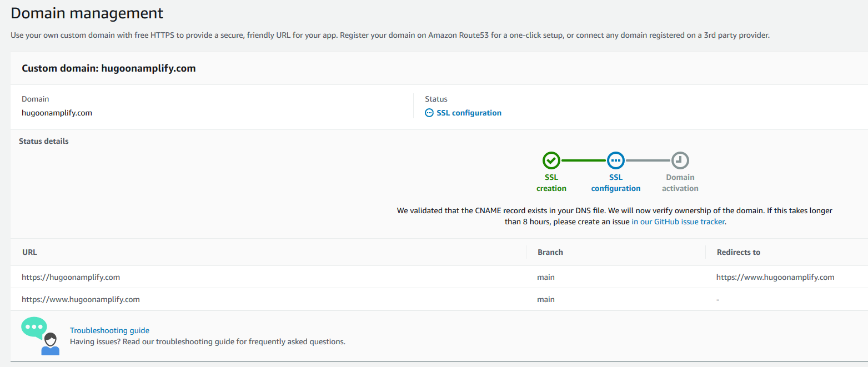868x367 pixels.
Task: Select the Custom domain hugoonamplify.com header
Action: 108,68
